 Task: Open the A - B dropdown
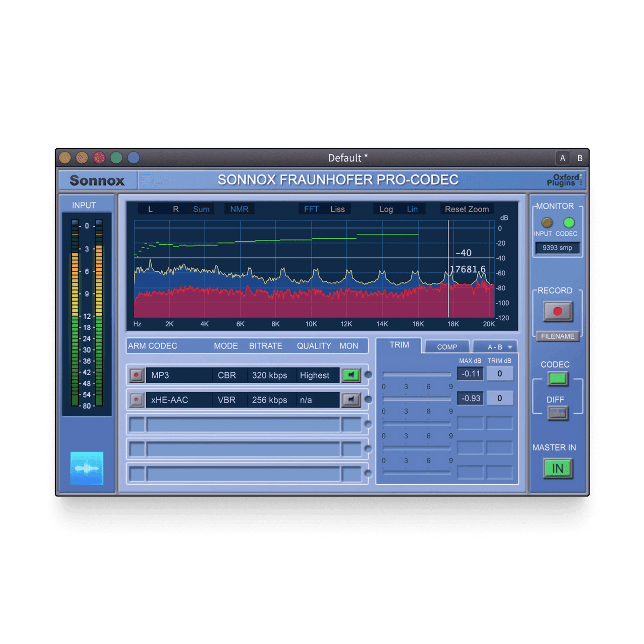(495, 347)
